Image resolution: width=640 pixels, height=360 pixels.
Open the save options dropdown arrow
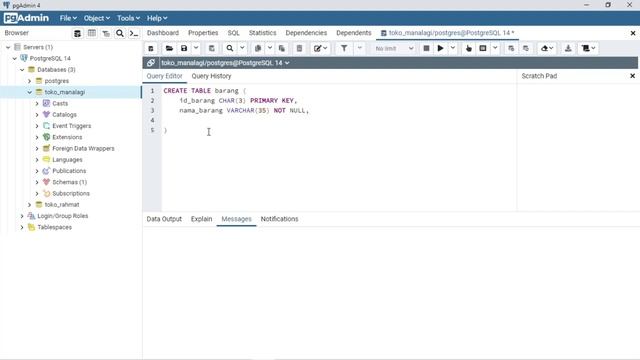[196, 48]
